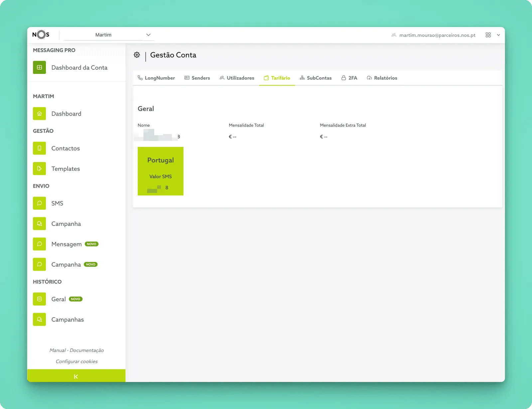532x409 pixels.
Task: Open the Martim account dropdown
Action: coord(109,35)
